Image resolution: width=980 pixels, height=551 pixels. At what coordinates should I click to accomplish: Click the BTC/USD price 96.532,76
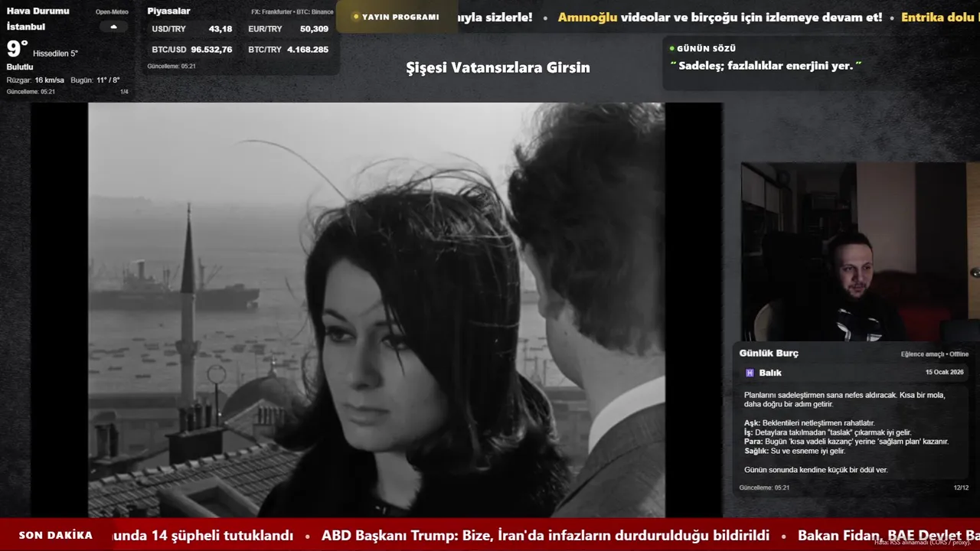211,49
